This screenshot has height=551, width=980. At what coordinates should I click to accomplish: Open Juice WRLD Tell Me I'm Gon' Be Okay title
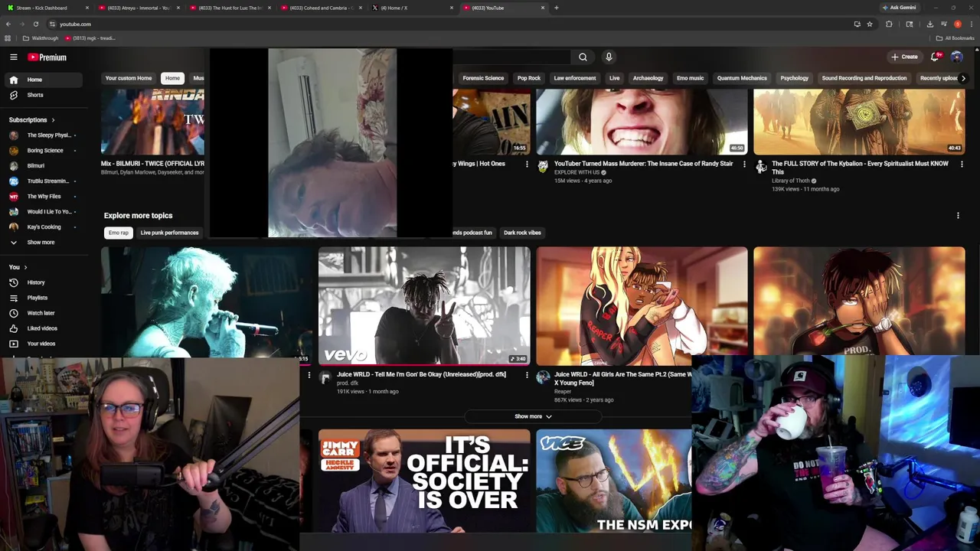click(x=421, y=374)
